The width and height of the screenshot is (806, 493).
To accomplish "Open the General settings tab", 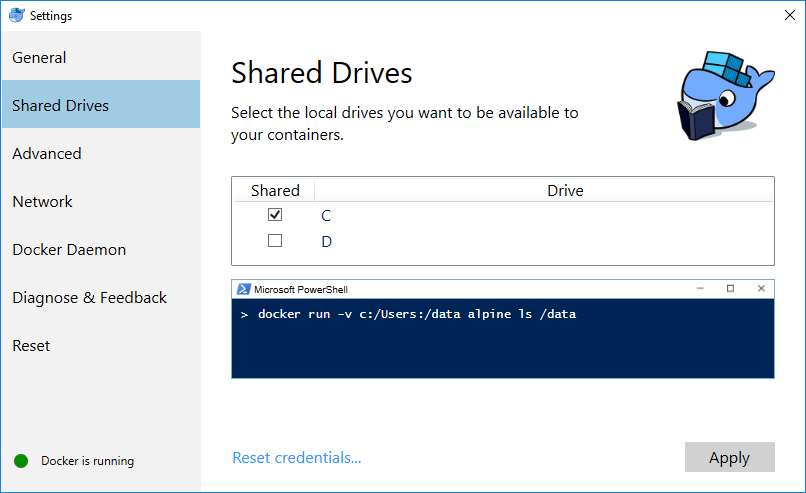I will click(x=40, y=58).
